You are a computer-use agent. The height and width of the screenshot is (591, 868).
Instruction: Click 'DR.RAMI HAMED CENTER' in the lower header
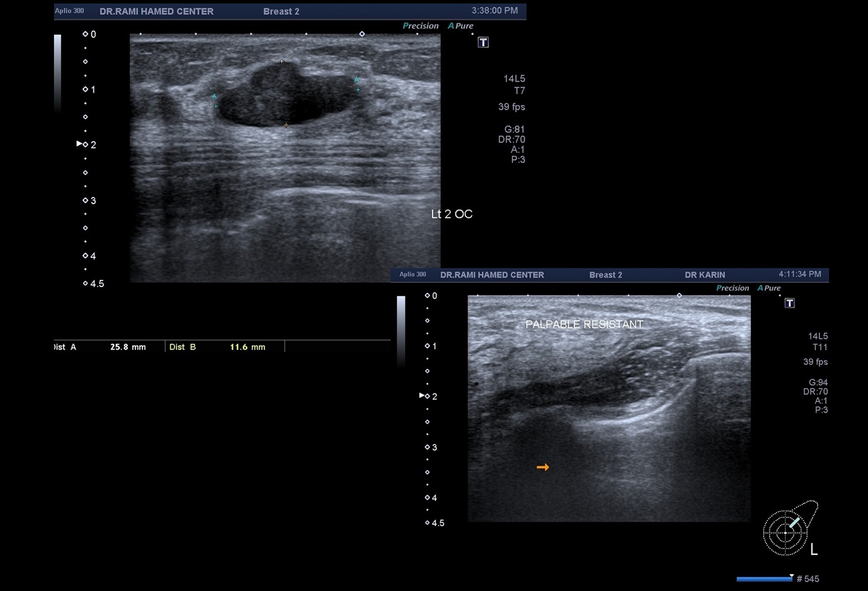[492, 275]
